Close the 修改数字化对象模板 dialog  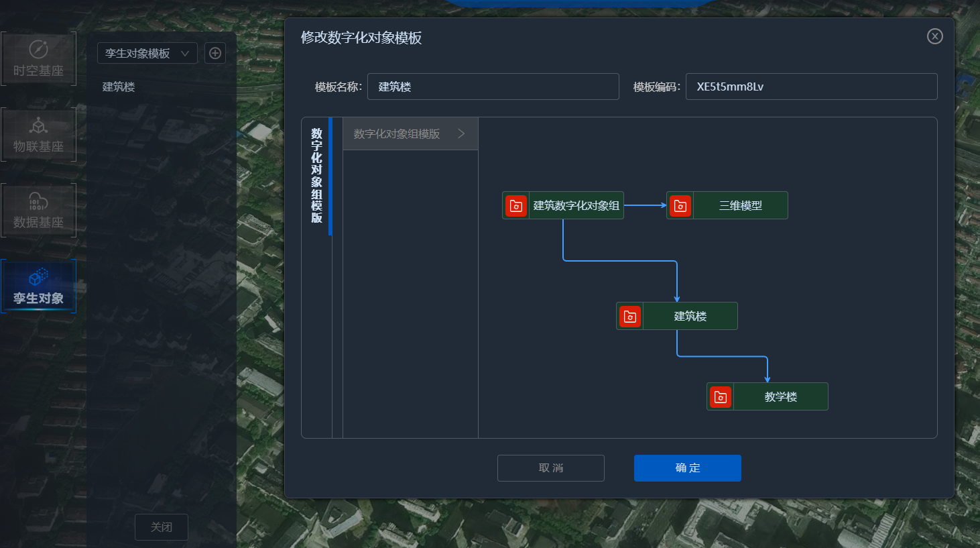click(935, 36)
